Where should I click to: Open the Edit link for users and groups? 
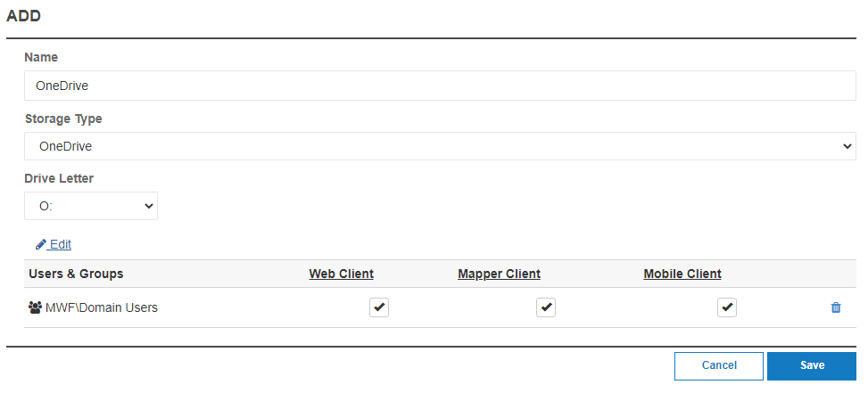coord(61,244)
